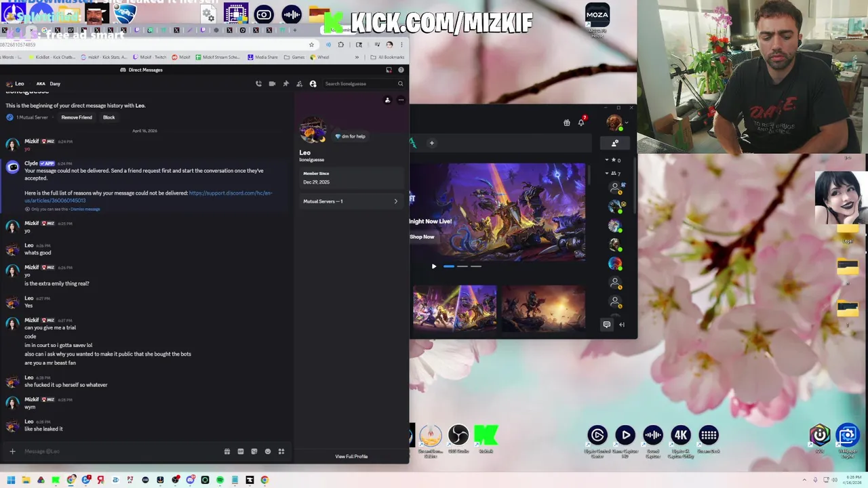868x488 pixels.
Task: Open the Discord support article link
Action: 149,197
